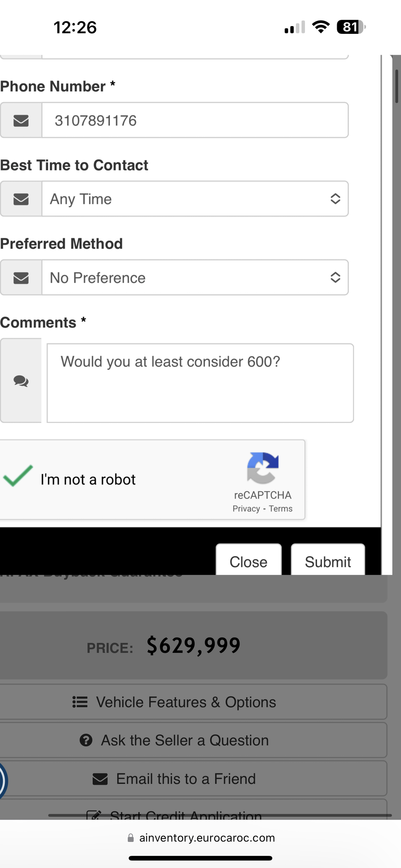Tap the question mark icon for Ask Seller
This screenshot has width=401, height=868.
[86, 740]
